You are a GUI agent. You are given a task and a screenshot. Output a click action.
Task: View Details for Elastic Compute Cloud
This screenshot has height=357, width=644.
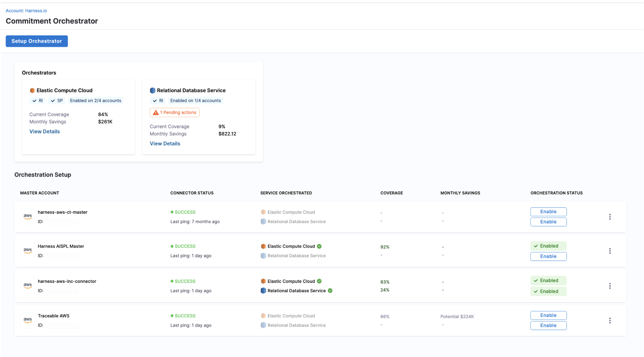click(44, 131)
